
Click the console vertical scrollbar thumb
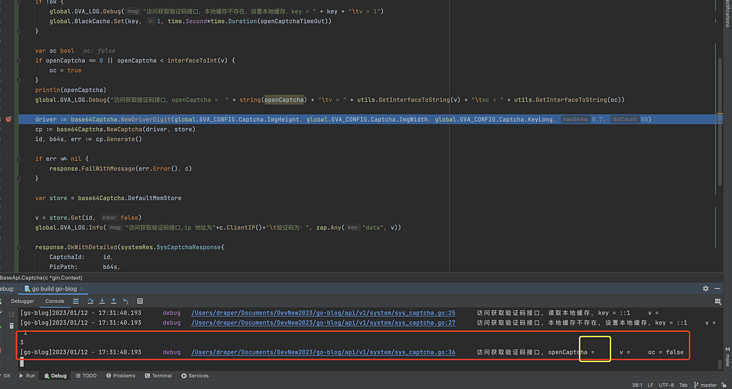[720, 363]
